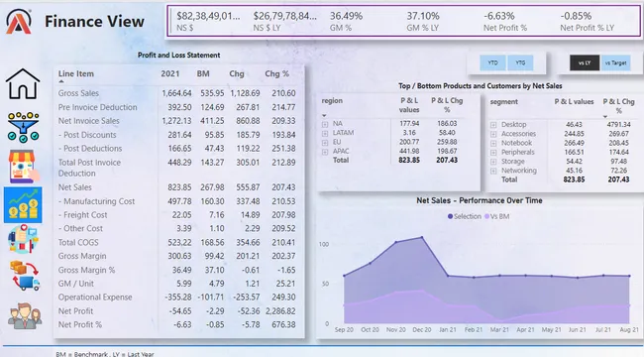Click the Freight Cost row

click(177, 215)
